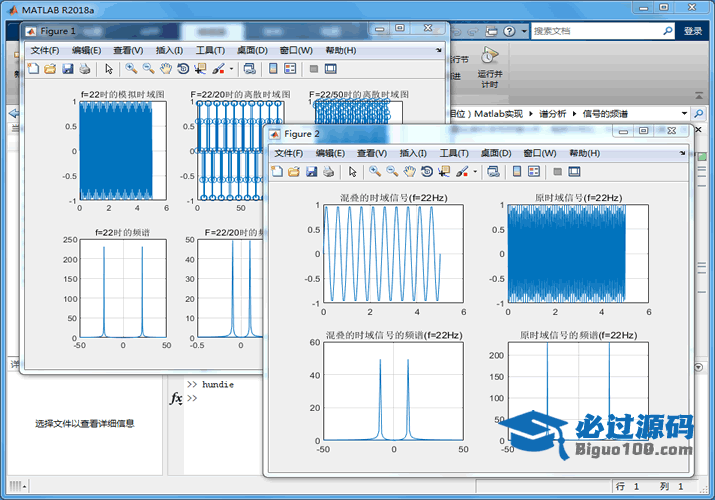Open 窗口(W) menu in Figure 1
715x500 pixels.
(x=296, y=50)
